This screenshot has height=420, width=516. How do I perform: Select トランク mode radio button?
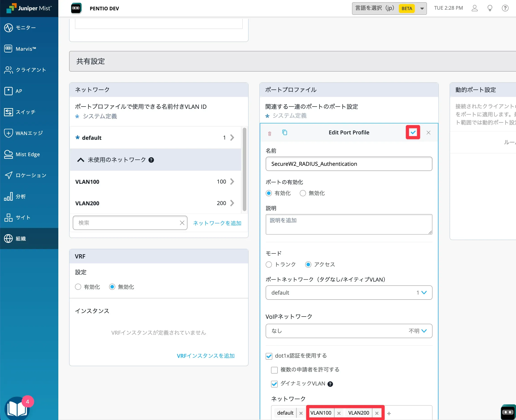269,265
